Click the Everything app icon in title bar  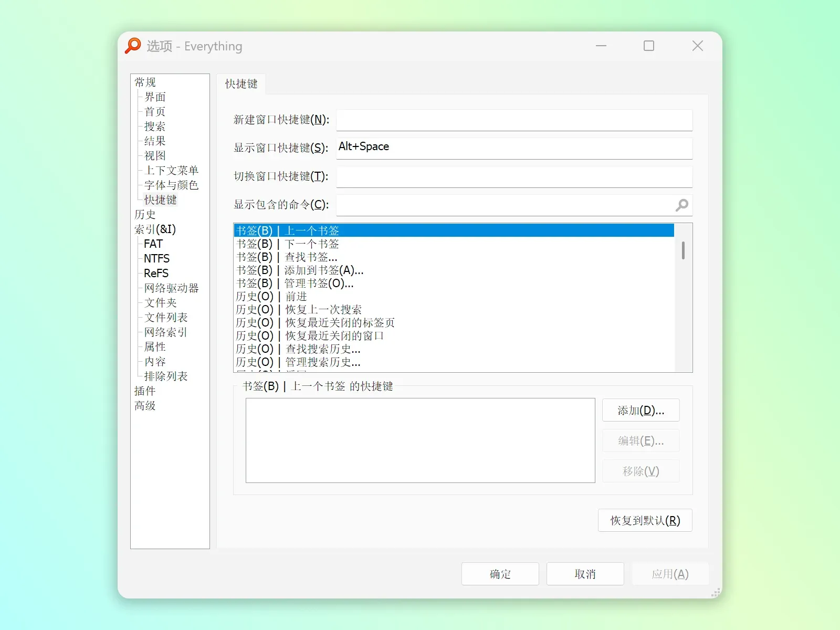[133, 46]
